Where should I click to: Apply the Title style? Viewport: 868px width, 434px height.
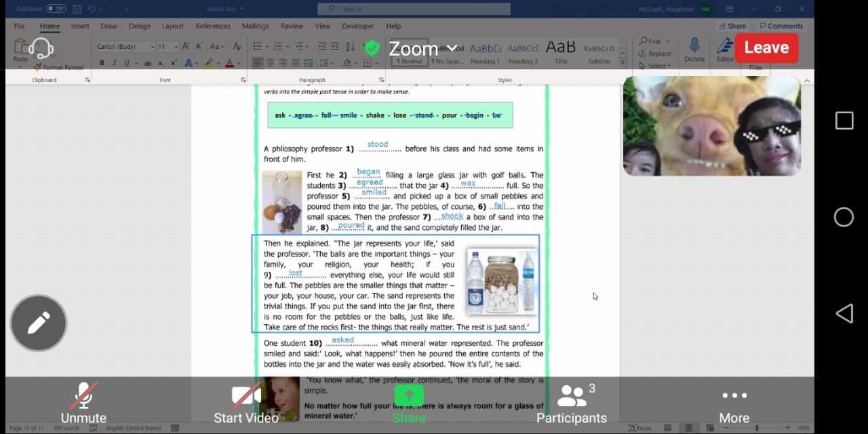561,53
